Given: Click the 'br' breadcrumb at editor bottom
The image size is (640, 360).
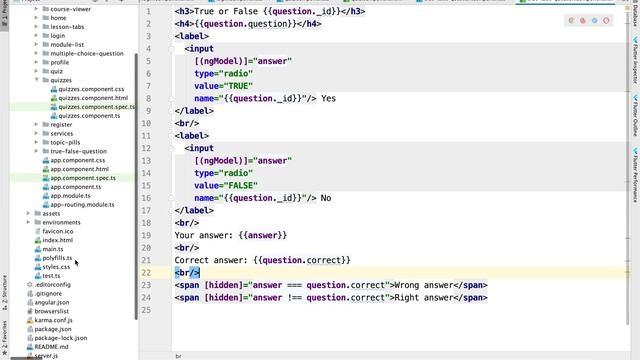Looking at the screenshot, I should 178,356.
